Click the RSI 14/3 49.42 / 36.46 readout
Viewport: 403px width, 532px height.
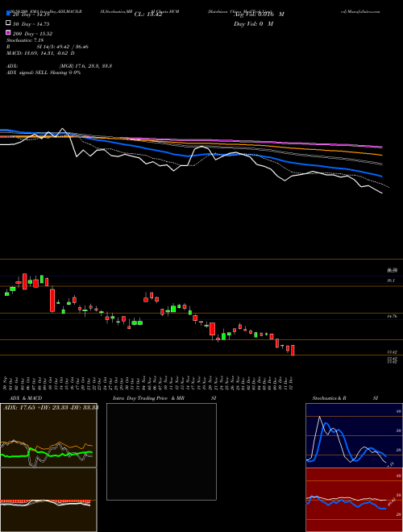coord(48,47)
